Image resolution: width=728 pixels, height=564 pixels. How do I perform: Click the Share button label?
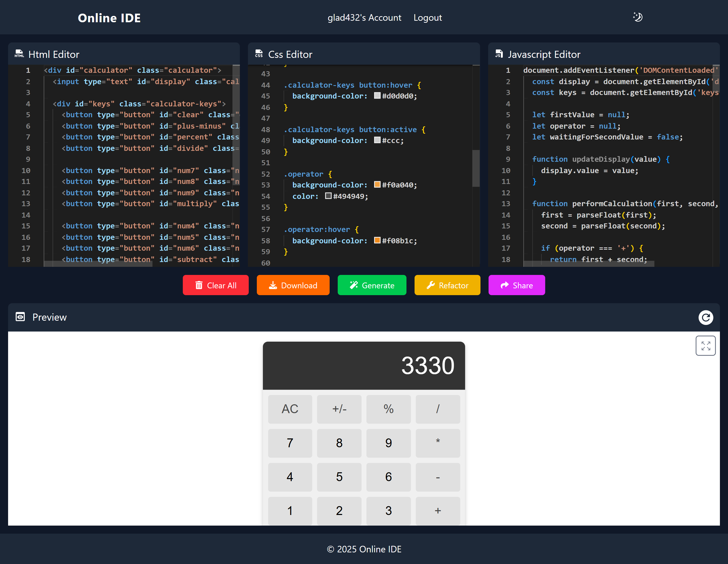coord(523,286)
